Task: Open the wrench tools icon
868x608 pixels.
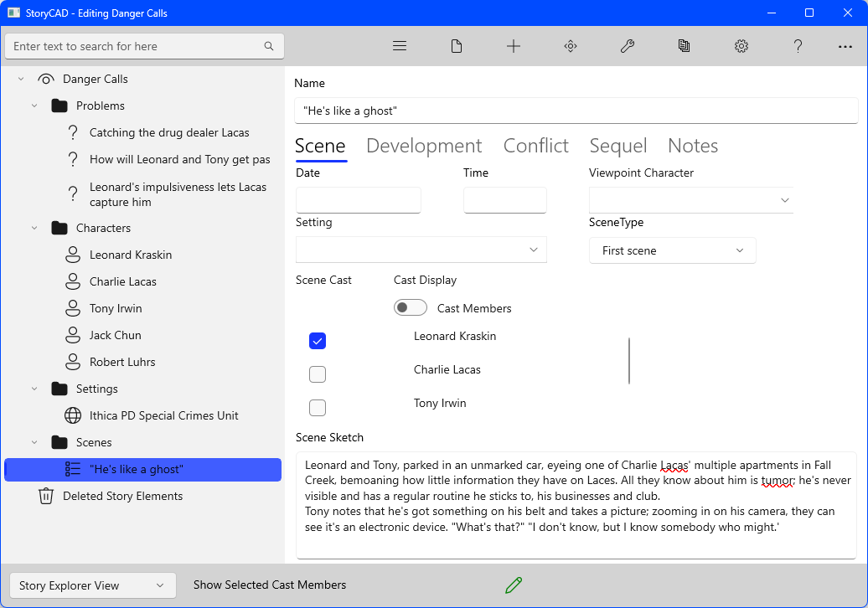Action: pos(628,47)
